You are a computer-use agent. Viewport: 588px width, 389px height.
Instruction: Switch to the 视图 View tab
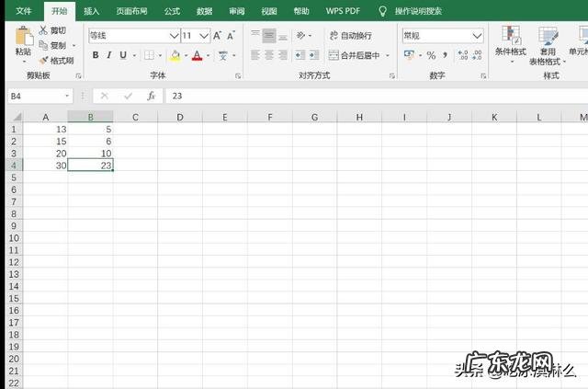coord(269,11)
